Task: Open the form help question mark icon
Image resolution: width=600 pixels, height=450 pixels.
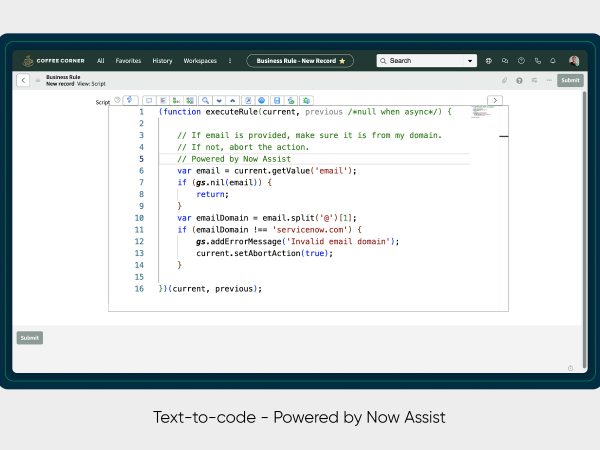Action: pyautogui.click(x=519, y=80)
